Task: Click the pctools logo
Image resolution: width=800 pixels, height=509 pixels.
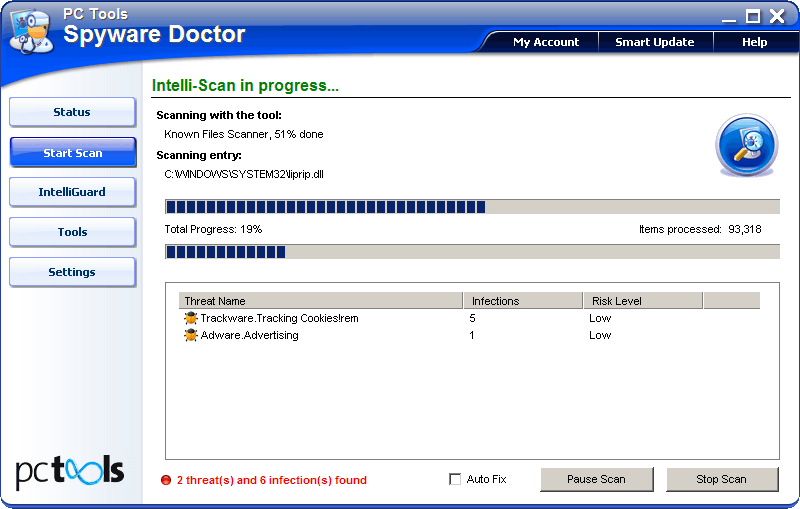Action: pyautogui.click(x=70, y=471)
